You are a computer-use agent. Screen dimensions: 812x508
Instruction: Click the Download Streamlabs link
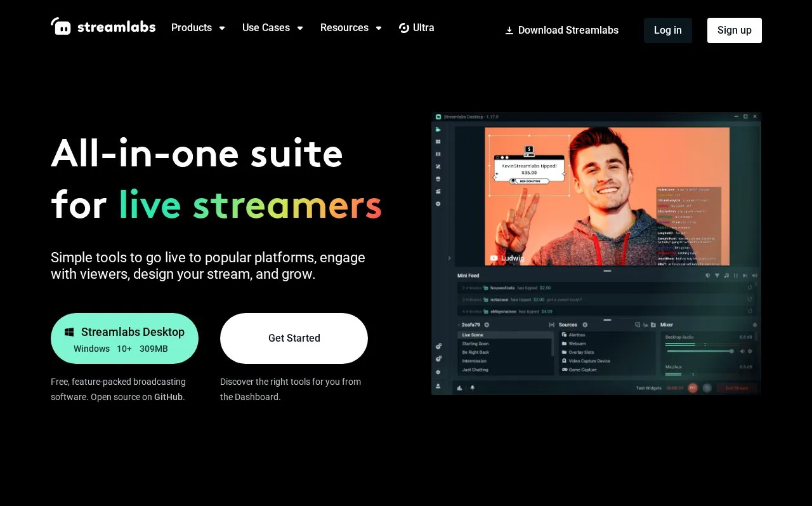pos(561,30)
